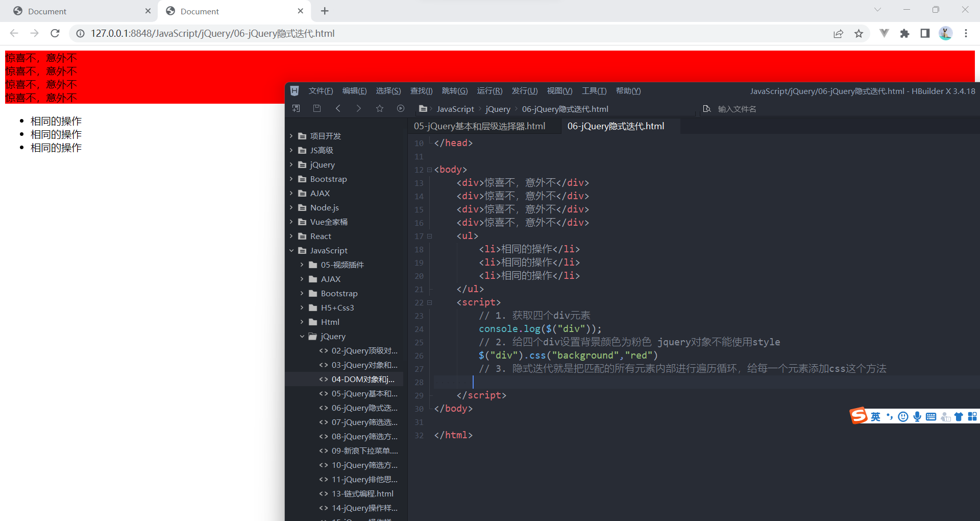Open the Chrome three-dot menu
Image resolution: width=980 pixels, height=521 pixels.
(966, 33)
